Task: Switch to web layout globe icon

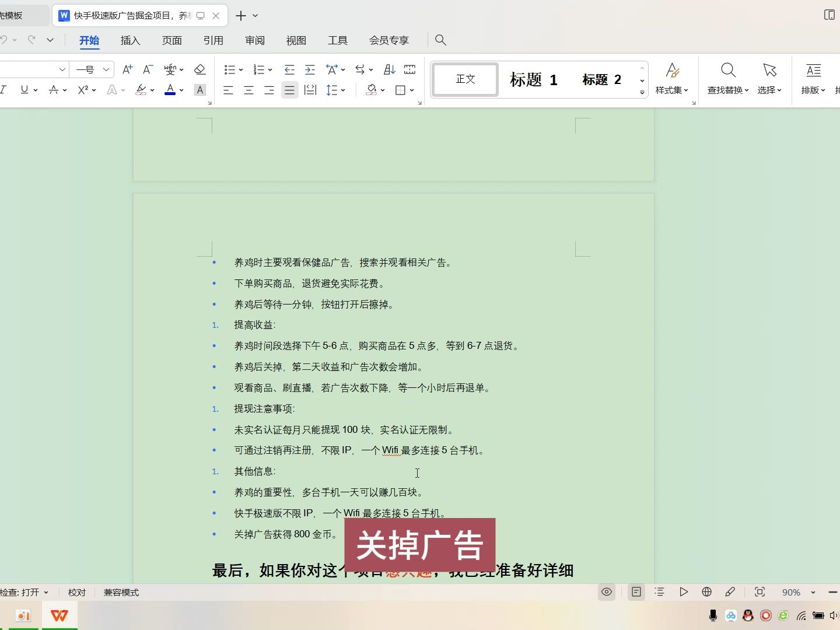Action: click(707, 592)
